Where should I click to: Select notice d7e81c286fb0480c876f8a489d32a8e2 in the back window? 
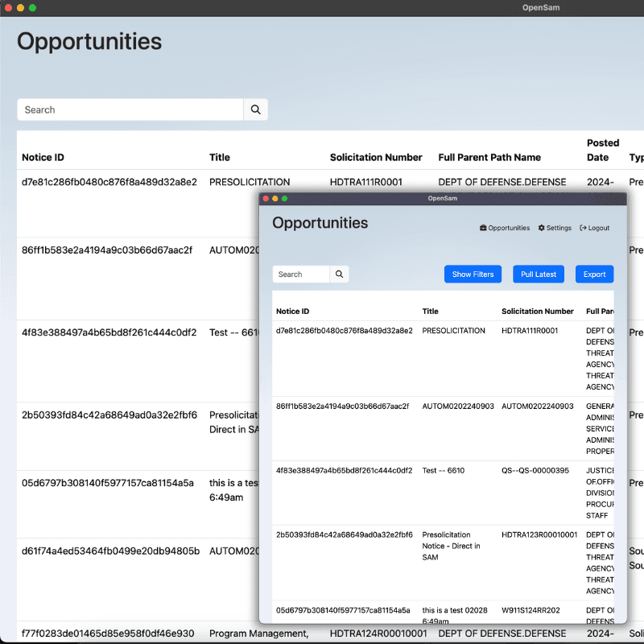[109, 182]
